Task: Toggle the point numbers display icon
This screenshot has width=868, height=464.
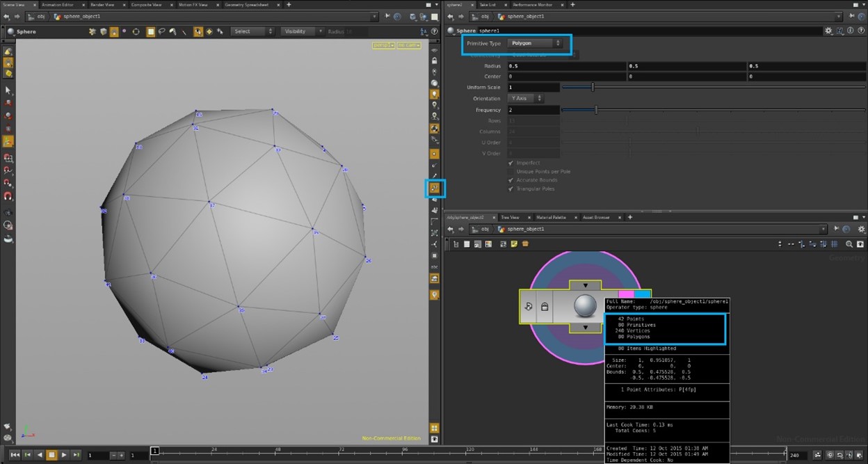Action: click(435, 188)
